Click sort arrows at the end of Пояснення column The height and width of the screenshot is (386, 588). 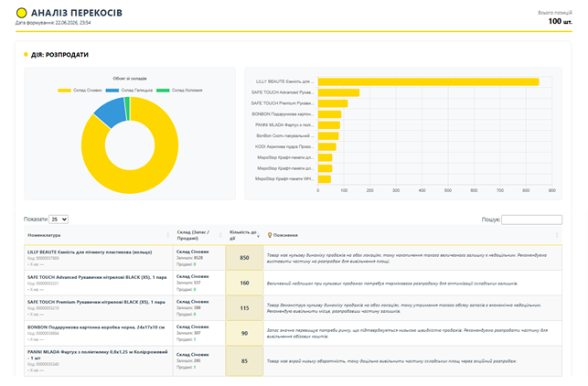[x=557, y=235]
